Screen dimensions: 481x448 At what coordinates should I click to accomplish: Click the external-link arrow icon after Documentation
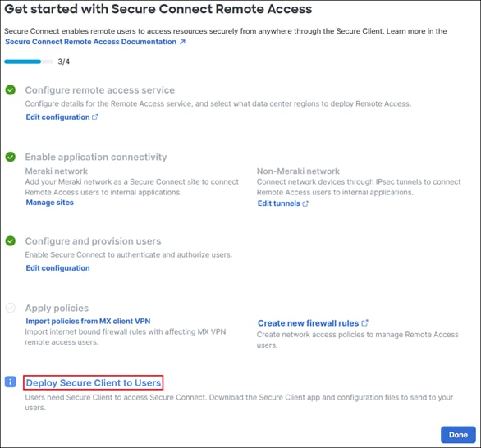[x=182, y=42]
